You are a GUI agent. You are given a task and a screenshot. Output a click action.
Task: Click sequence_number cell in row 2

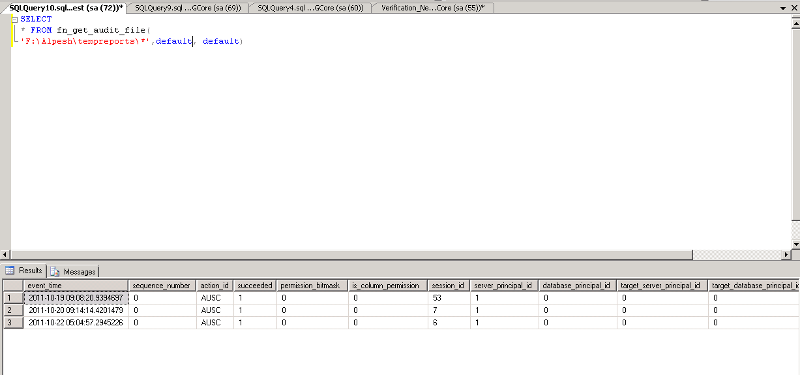(x=162, y=310)
